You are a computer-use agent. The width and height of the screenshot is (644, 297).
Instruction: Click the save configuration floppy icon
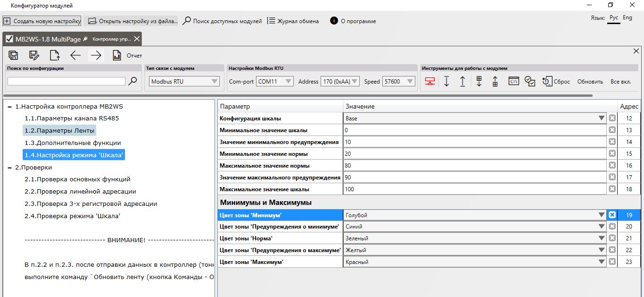pyautogui.click(x=13, y=55)
